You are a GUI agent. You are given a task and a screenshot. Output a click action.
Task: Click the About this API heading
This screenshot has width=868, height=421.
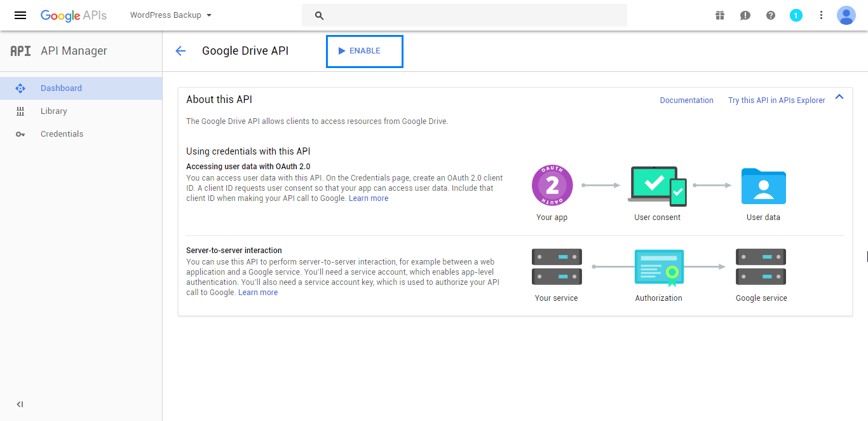point(219,99)
